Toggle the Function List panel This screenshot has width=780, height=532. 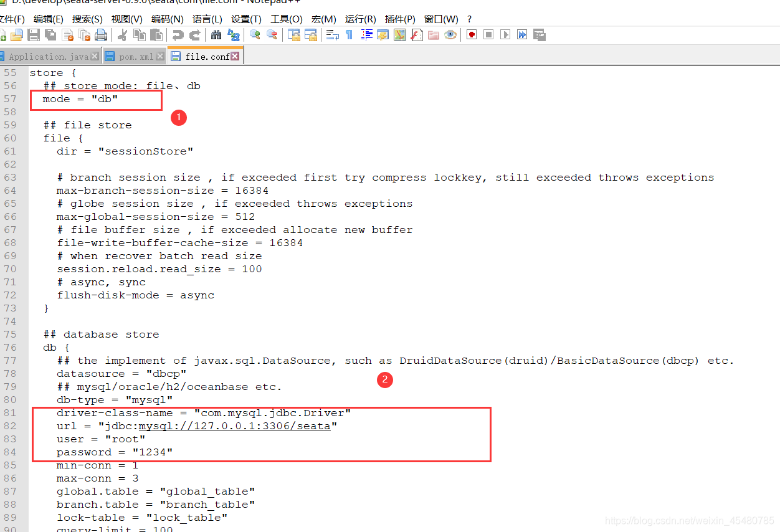[x=417, y=35]
